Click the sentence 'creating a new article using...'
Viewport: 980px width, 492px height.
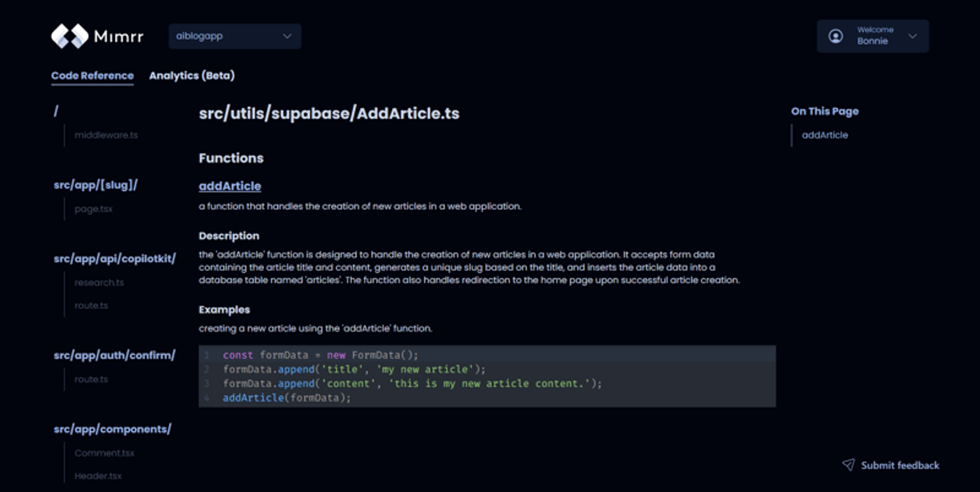click(316, 328)
